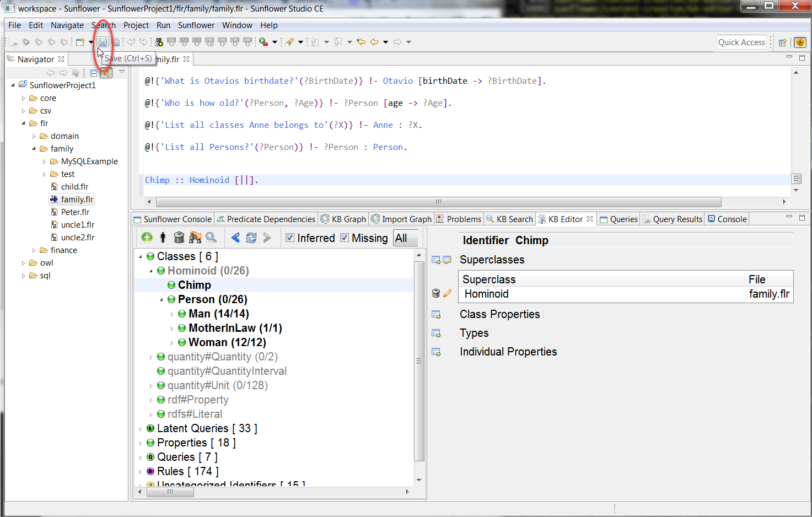Switch to the Problems tab
The image size is (812, 517).
(459, 219)
